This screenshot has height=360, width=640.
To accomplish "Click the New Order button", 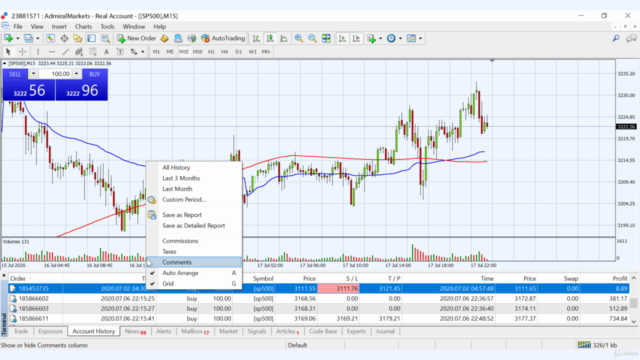I will (x=136, y=38).
